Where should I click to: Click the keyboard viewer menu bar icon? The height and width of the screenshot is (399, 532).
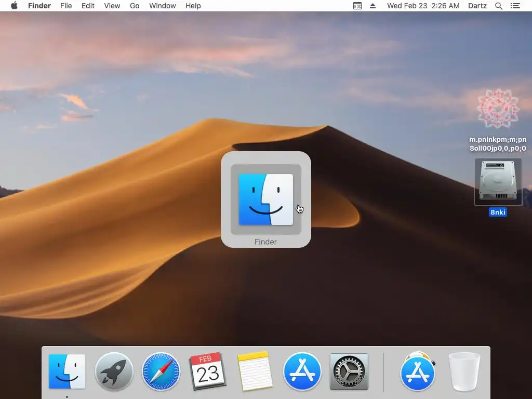coord(357,6)
